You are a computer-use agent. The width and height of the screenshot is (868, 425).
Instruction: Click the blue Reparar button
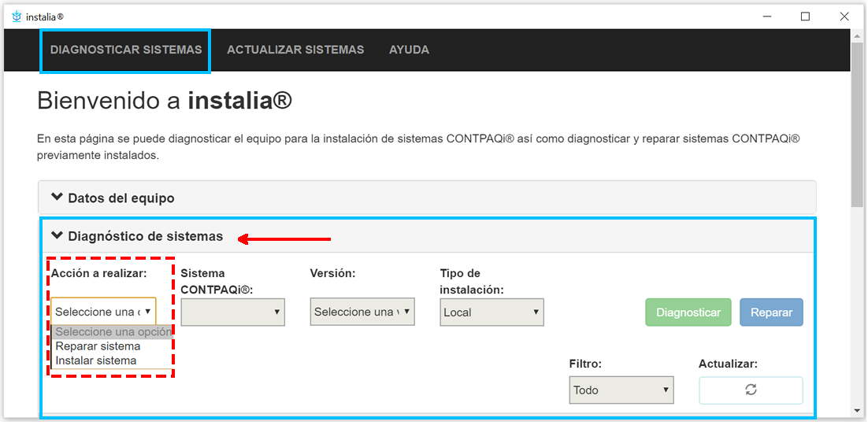click(772, 312)
